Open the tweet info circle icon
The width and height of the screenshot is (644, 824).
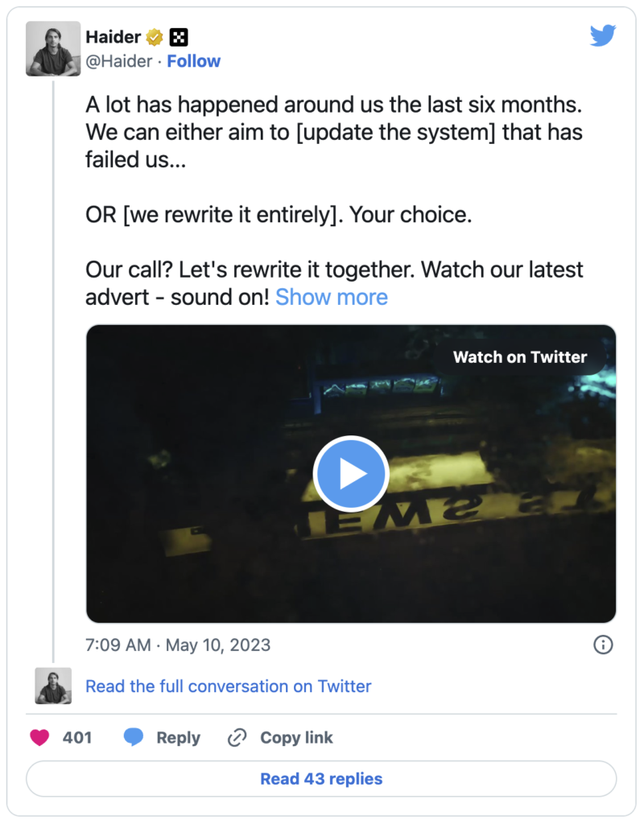603,645
